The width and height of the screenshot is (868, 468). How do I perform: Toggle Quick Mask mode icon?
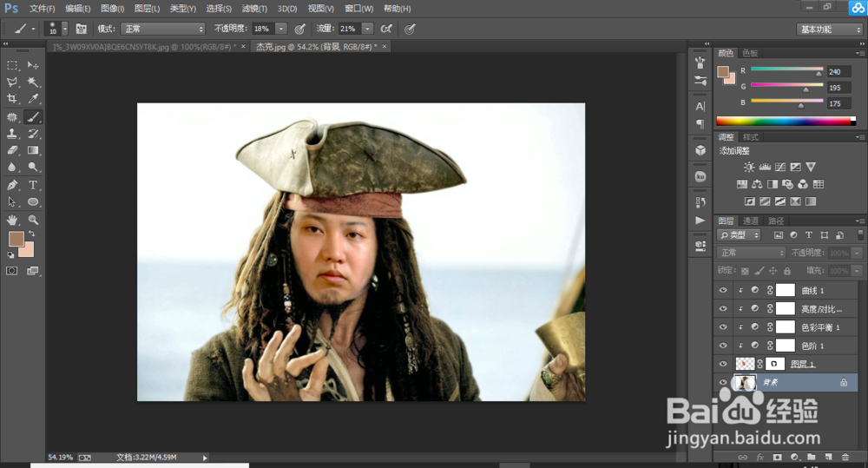pyautogui.click(x=11, y=271)
